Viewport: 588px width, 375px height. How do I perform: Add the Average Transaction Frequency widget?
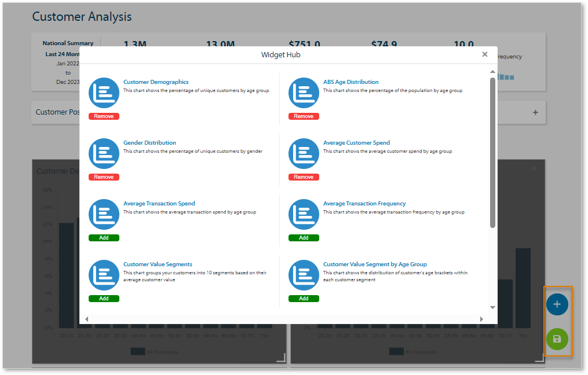pyautogui.click(x=304, y=238)
